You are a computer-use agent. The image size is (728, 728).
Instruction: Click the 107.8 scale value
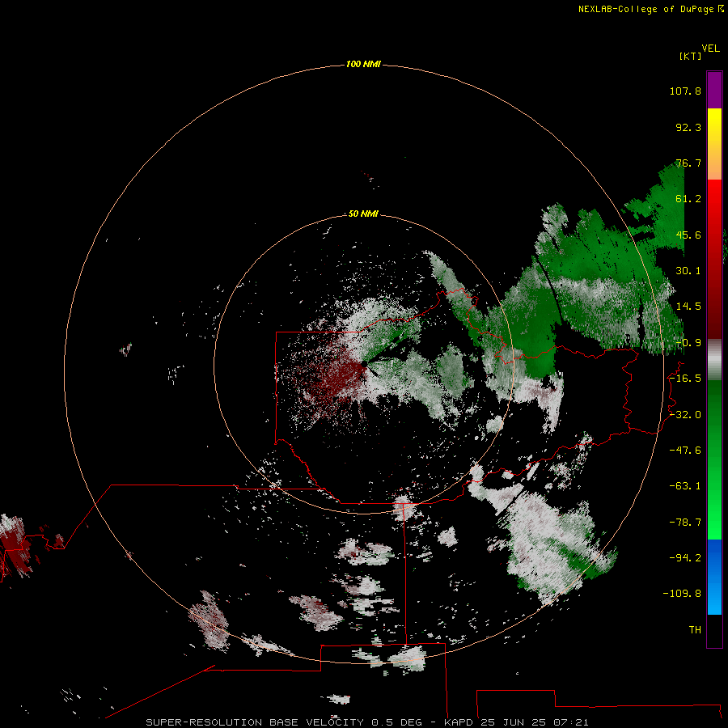pos(685,91)
